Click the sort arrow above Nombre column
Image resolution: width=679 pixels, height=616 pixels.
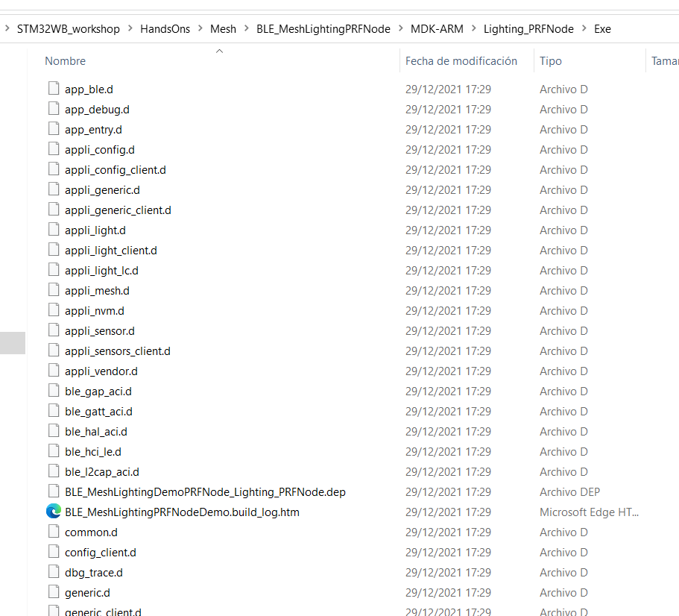coord(220,51)
